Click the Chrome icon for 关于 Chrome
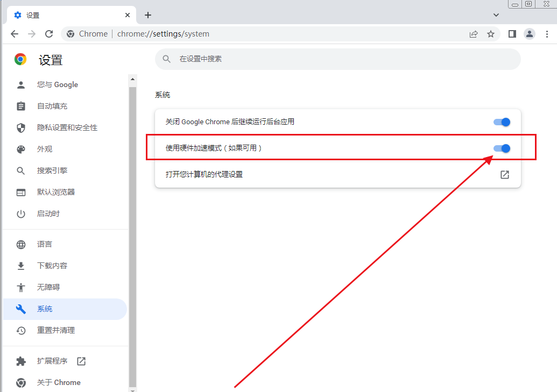 coord(21,383)
